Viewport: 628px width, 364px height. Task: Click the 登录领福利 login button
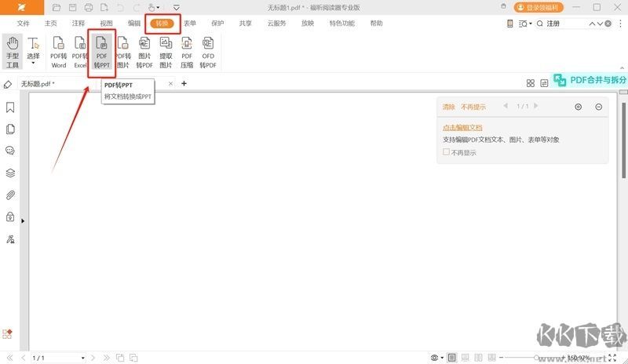click(539, 7)
